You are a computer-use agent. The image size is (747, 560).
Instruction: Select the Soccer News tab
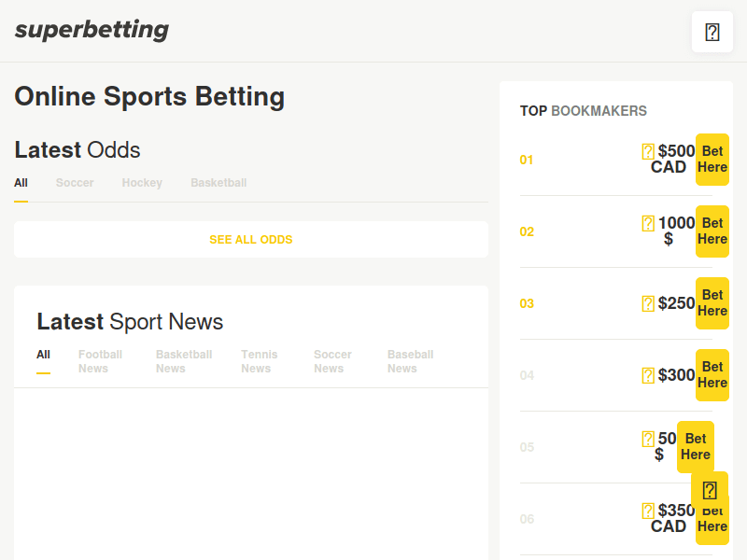point(332,361)
